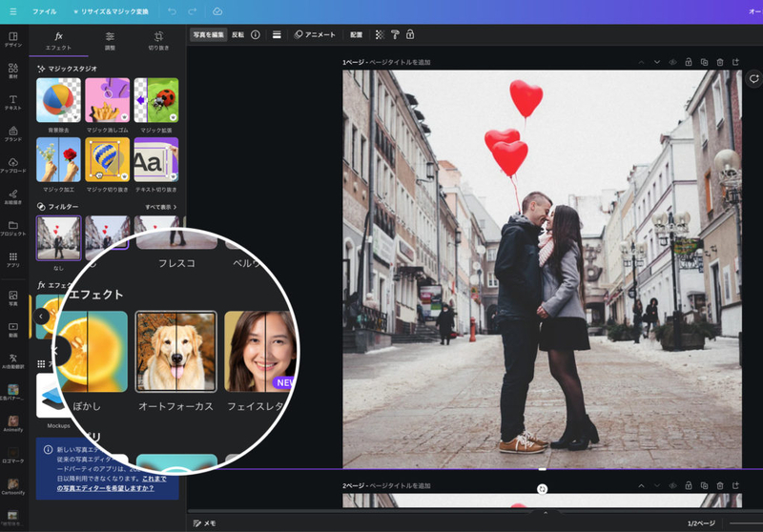This screenshot has width=763, height=532.
Task: Click the アニメート button
Action: click(315, 34)
